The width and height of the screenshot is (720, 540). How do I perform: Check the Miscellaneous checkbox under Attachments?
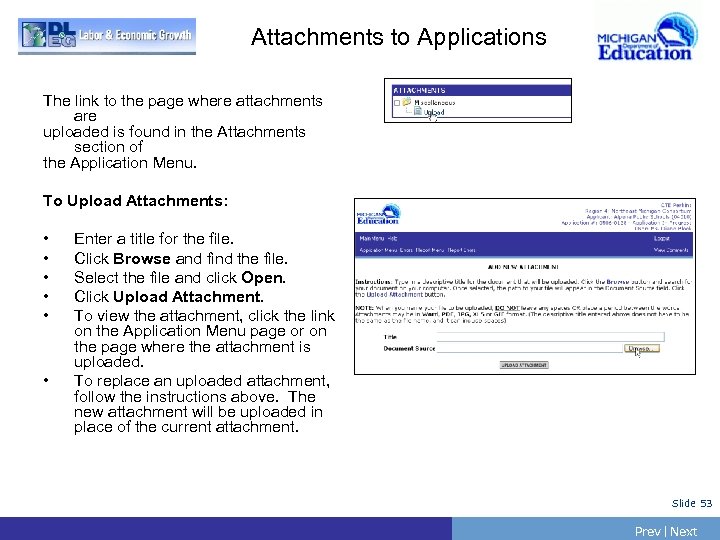[x=397, y=103]
